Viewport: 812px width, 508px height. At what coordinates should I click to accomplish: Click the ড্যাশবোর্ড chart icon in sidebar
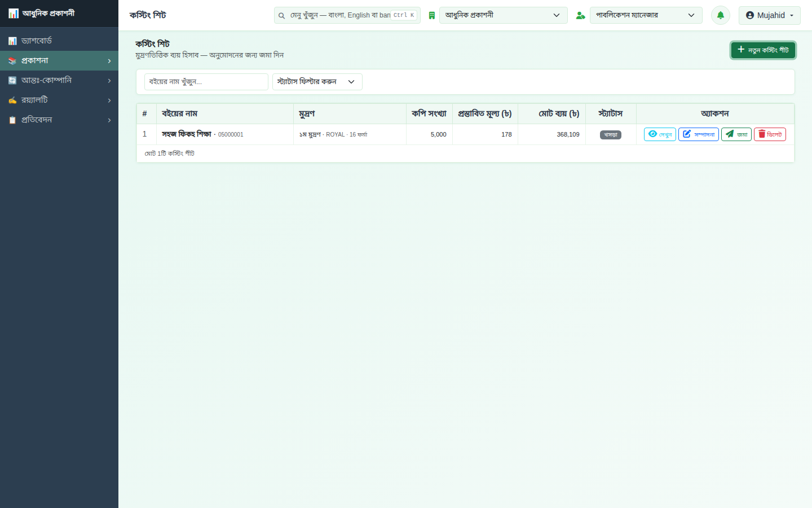coord(12,41)
